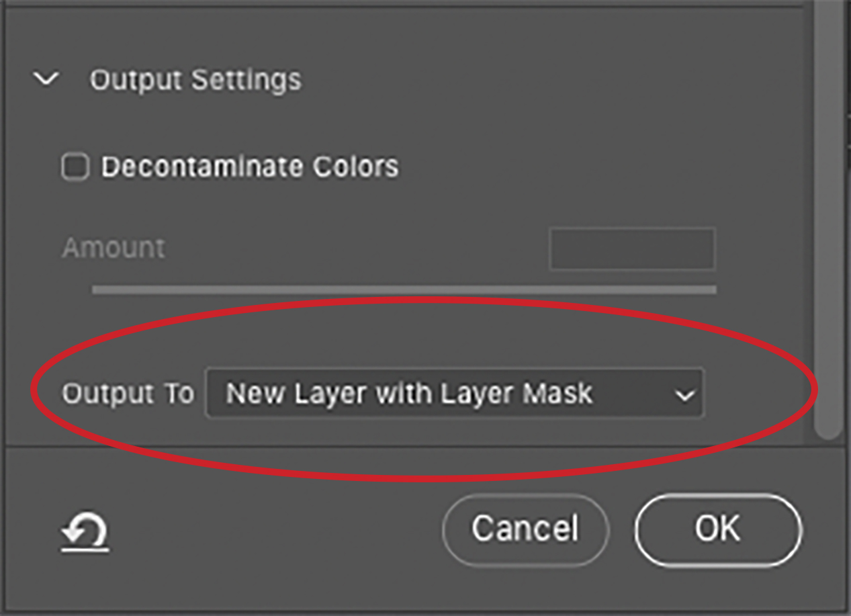Enable the Decontaminate Colors checkbox
The height and width of the screenshot is (616, 851).
click(75, 167)
